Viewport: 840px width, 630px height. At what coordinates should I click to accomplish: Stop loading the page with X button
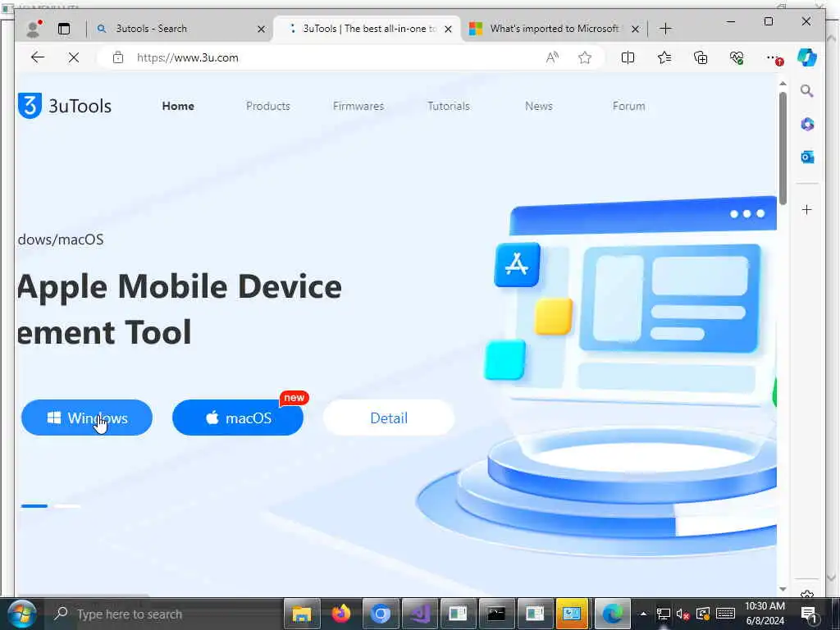pyautogui.click(x=74, y=57)
